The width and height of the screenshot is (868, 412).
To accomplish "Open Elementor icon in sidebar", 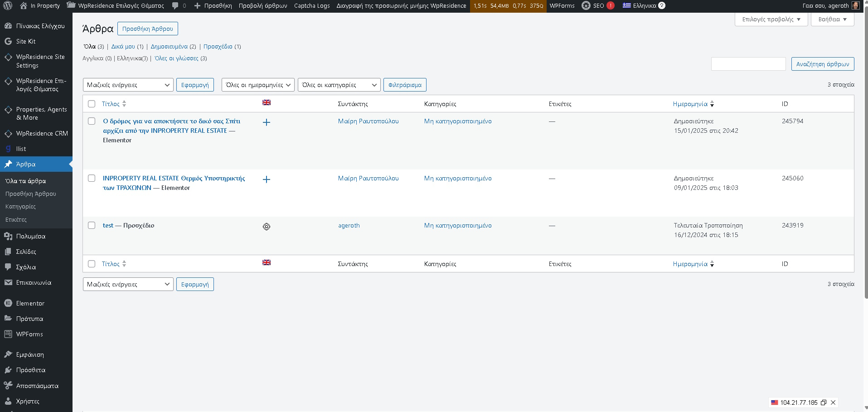I will 8,303.
